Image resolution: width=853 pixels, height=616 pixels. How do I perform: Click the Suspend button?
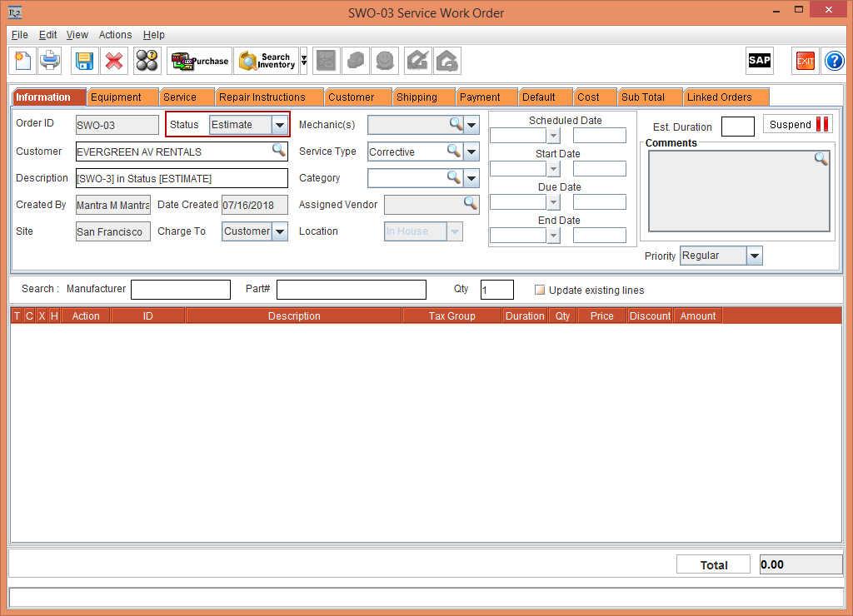(x=797, y=123)
